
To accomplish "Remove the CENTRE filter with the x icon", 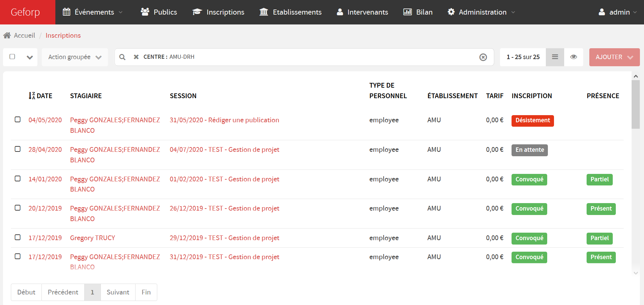I will tap(136, 57).
